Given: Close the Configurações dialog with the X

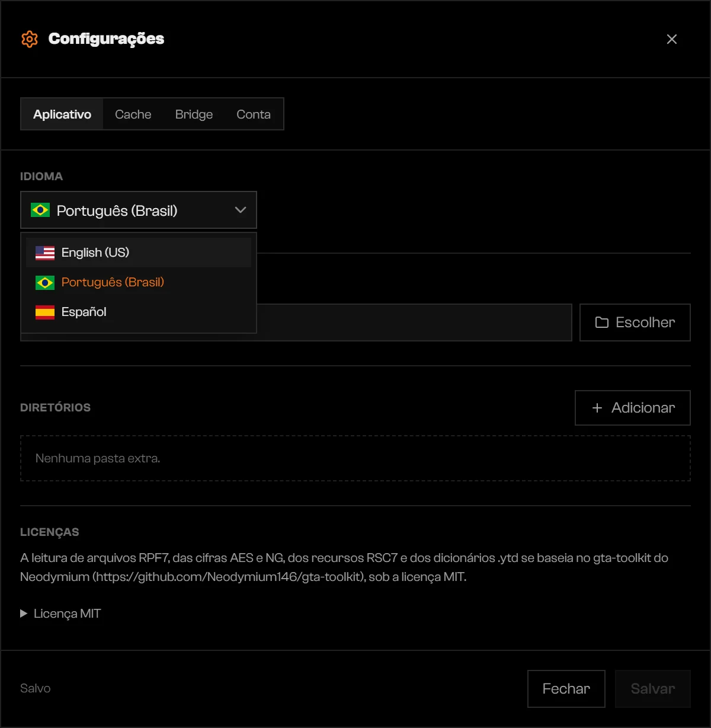Looking at the screenshot, I should [671, 39].
